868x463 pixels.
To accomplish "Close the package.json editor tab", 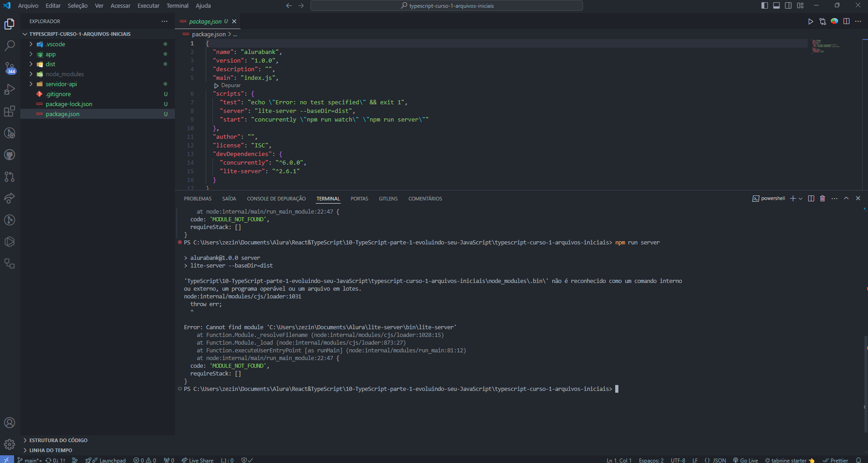I will (x=234, y=21).
